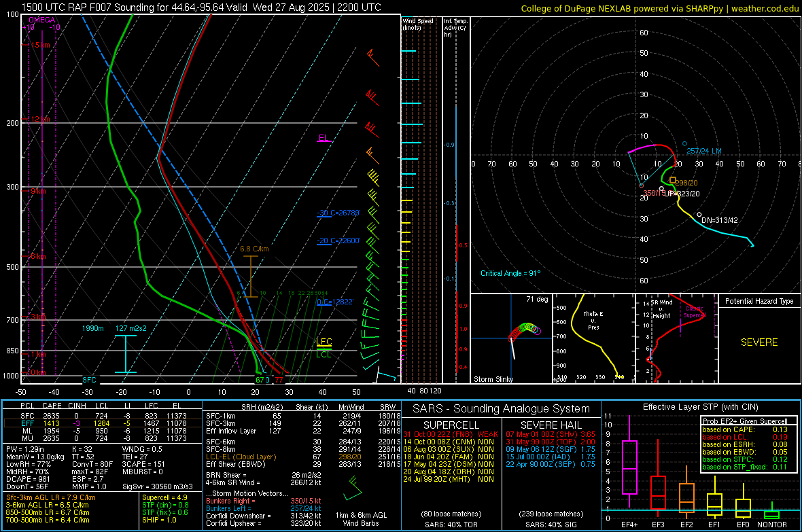Click 'based on STP_fixed: 0.11' line

point(745,467)
